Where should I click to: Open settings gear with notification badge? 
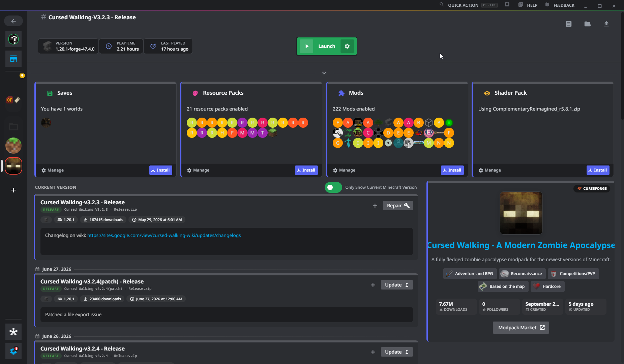(13, 351)
